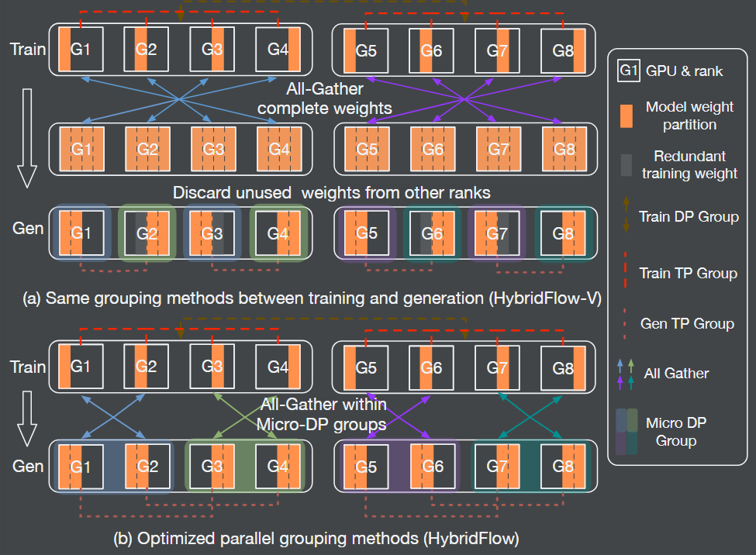This screenshot has height=555, width=756.
Task: Select GPU G8 in the Gen row of diagram (b)
Action: click(564, 466)
